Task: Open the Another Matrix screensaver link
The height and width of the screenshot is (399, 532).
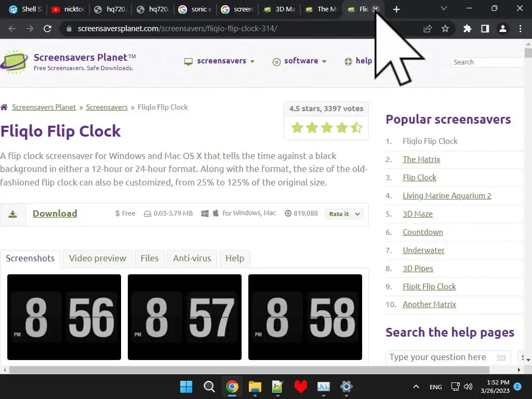Action: point(429,304)
